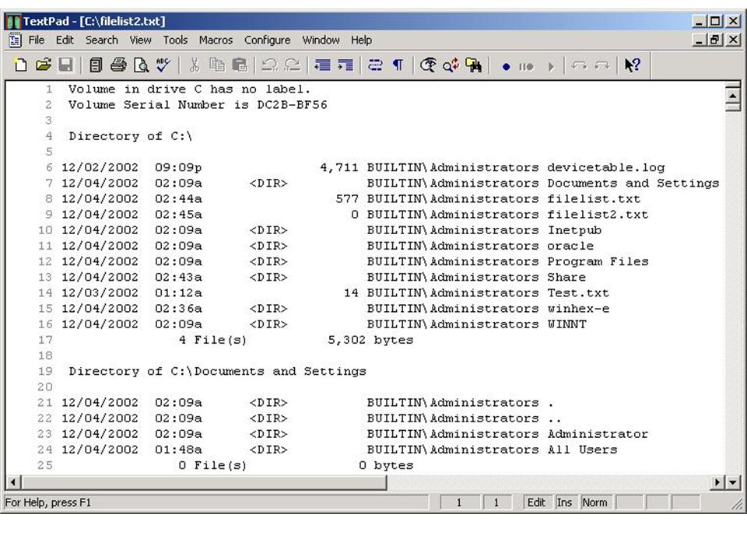The width and height of the screenshot is (747, 560).
Task: Click TextPad icon in title bar
Action: tap(13, 22)
